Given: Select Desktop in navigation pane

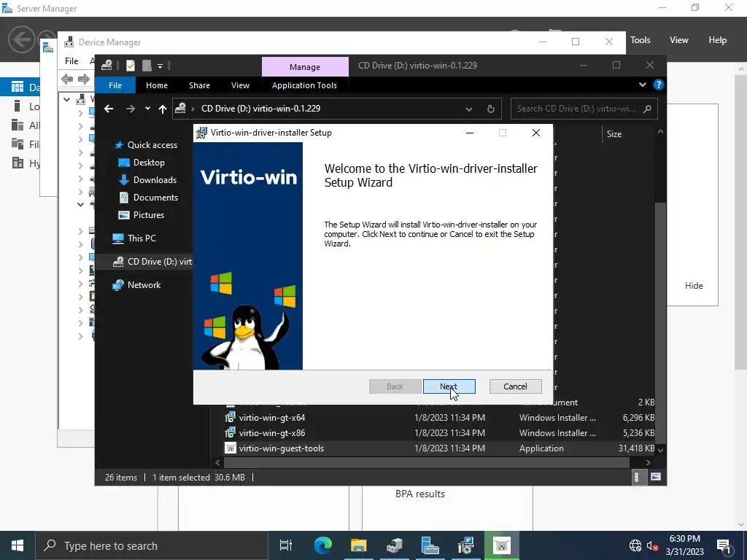Looking at the screenshot, I should (x=149, y=163).
